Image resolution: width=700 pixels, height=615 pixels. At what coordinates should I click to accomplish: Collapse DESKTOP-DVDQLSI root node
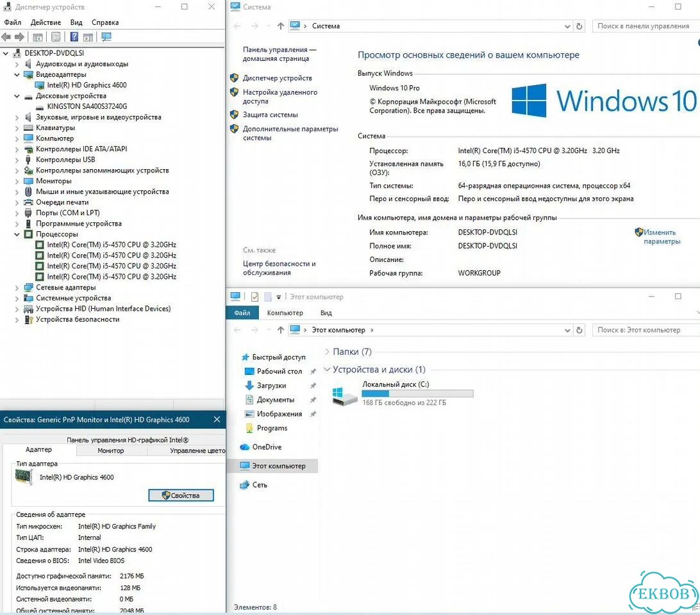[x=6, y=53]
